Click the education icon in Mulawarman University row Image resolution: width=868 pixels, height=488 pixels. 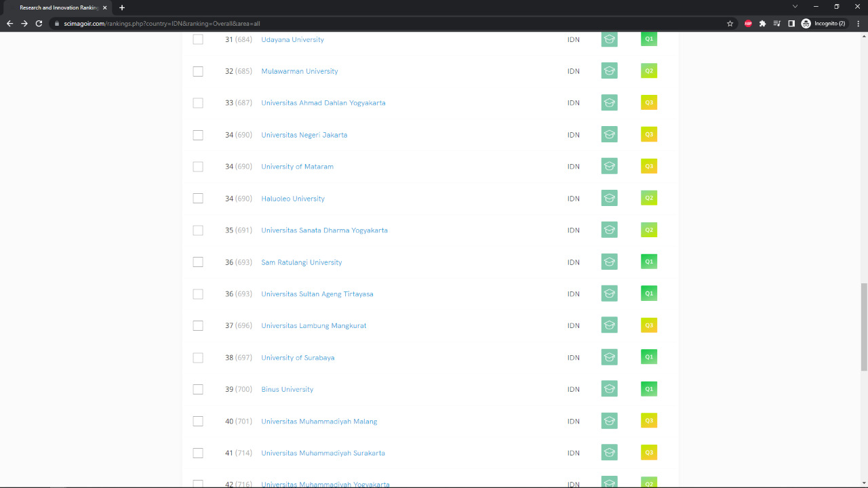(610, 71)
